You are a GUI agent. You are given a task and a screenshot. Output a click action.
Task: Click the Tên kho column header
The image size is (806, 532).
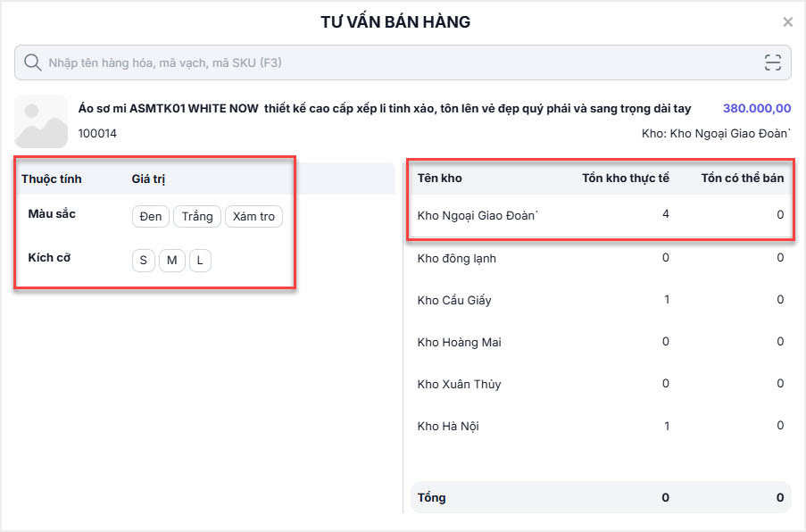pyautogui.click(x=439, y=179)
